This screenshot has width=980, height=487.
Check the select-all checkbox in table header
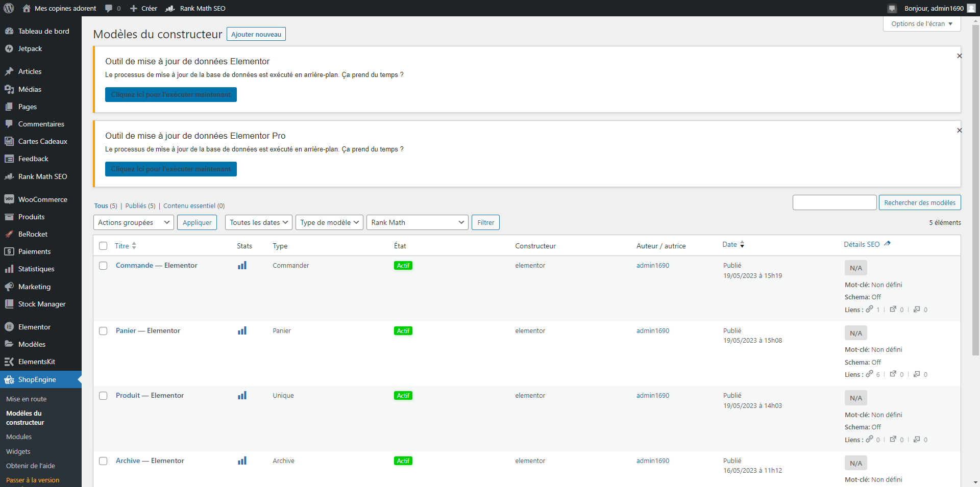point(103,246)
